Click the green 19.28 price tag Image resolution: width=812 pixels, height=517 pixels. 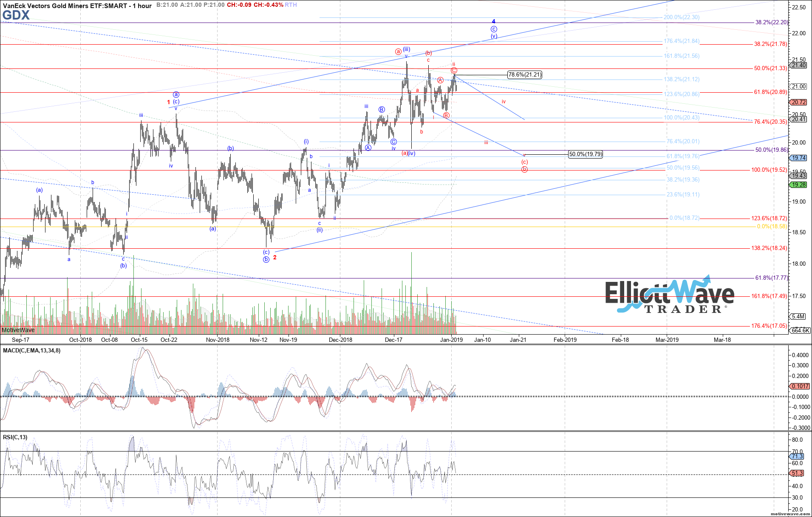[799, 185]
